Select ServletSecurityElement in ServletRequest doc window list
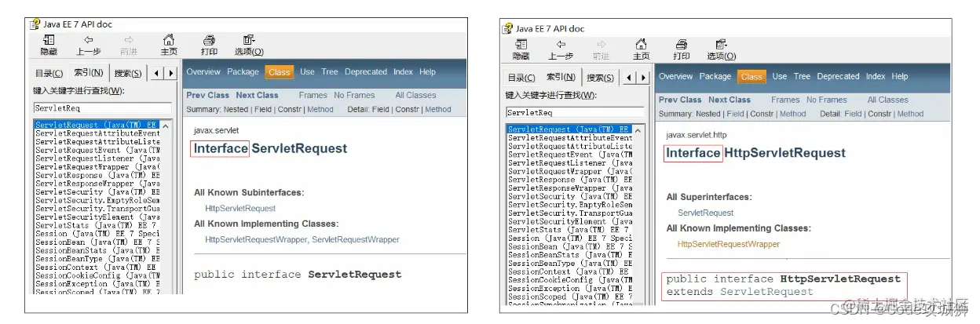This screenshot has height=324, width=980. tap(97, 217)
